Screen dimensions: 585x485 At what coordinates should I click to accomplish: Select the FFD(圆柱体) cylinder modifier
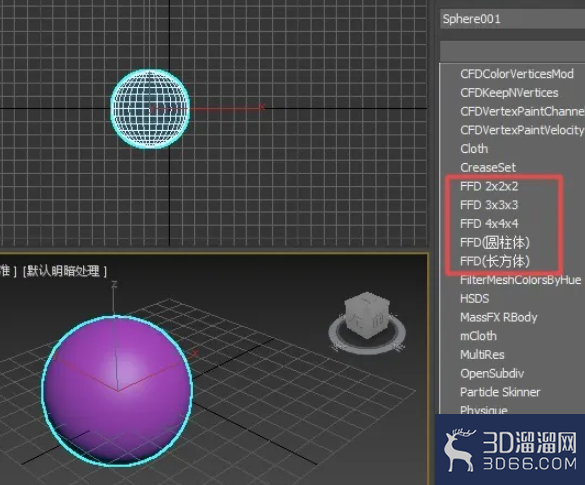point(495,242)
